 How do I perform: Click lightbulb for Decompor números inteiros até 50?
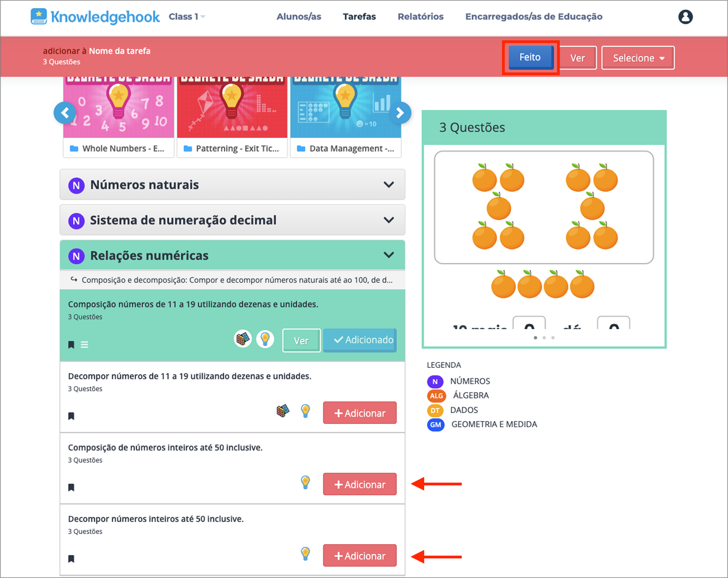pos(305,553)
